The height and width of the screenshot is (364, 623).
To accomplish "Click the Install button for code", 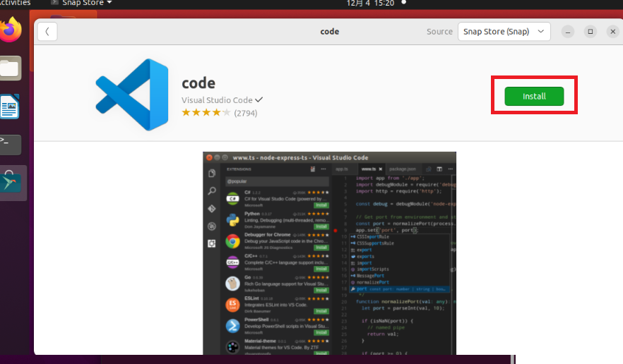I will click(534, 96).
